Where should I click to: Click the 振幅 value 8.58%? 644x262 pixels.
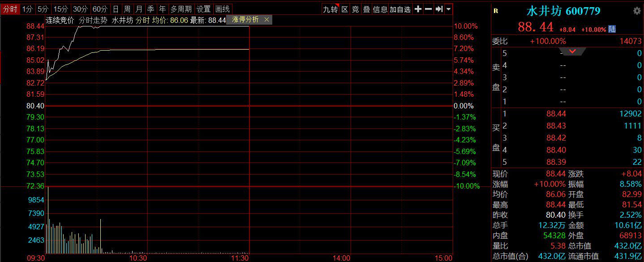pos(631,184)
